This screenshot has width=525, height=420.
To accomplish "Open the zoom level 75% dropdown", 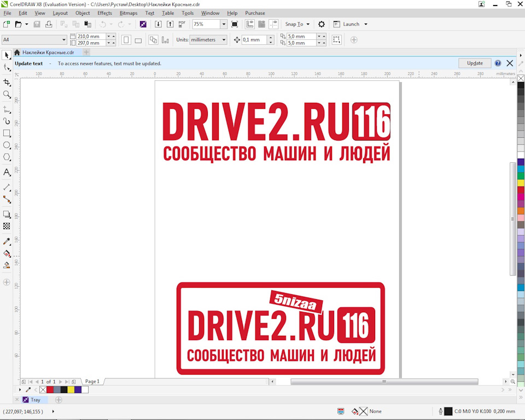I will (224, 24).
